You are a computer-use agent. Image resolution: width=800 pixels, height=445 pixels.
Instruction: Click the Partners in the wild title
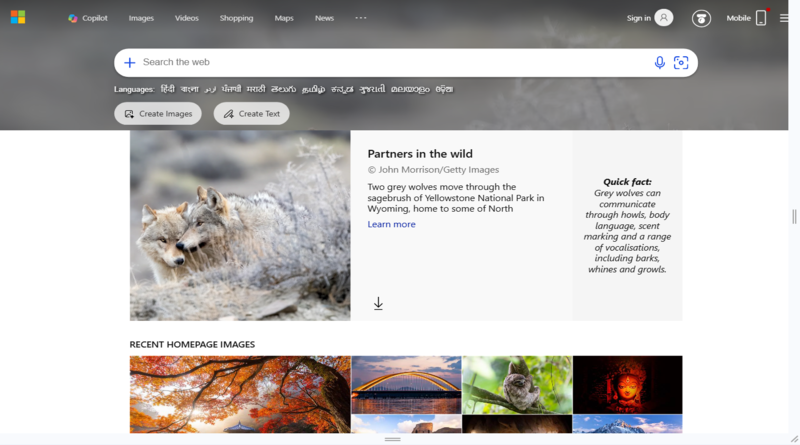(420, 154)
